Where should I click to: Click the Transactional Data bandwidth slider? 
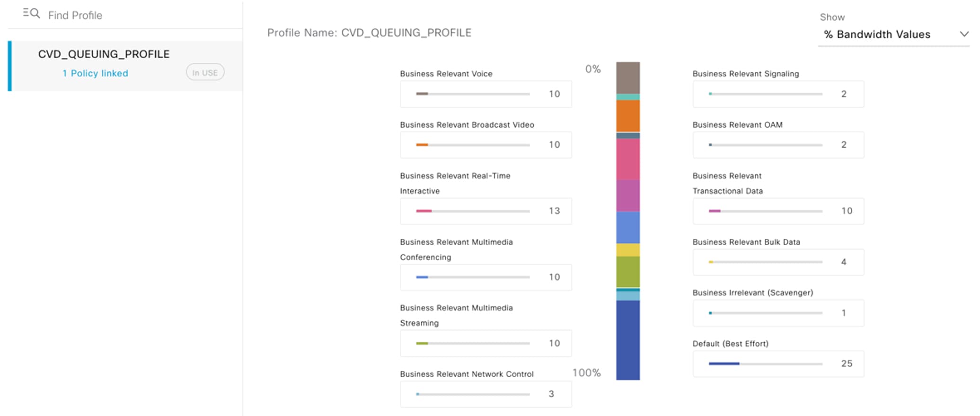pyautogui.click(x=765, y=211)
